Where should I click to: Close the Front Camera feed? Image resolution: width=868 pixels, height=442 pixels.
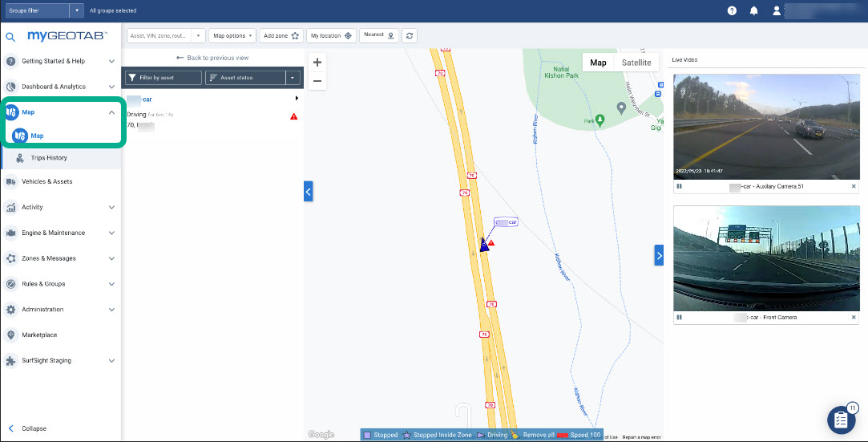(x=853, y=318)
